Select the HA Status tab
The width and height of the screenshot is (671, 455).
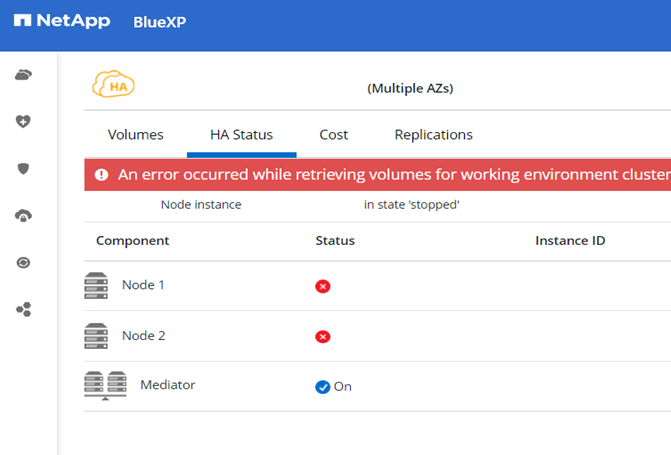[x=241, y=135]
